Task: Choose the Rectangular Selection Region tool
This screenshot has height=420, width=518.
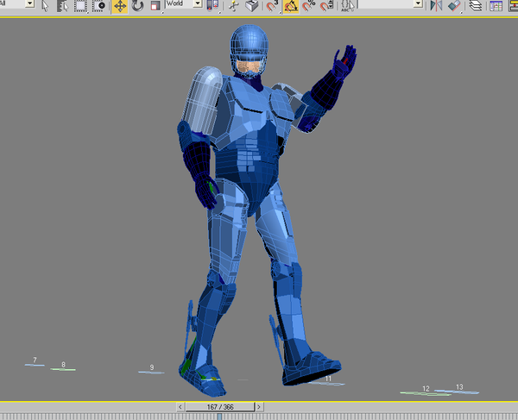Action: click(x=79, y=5)
